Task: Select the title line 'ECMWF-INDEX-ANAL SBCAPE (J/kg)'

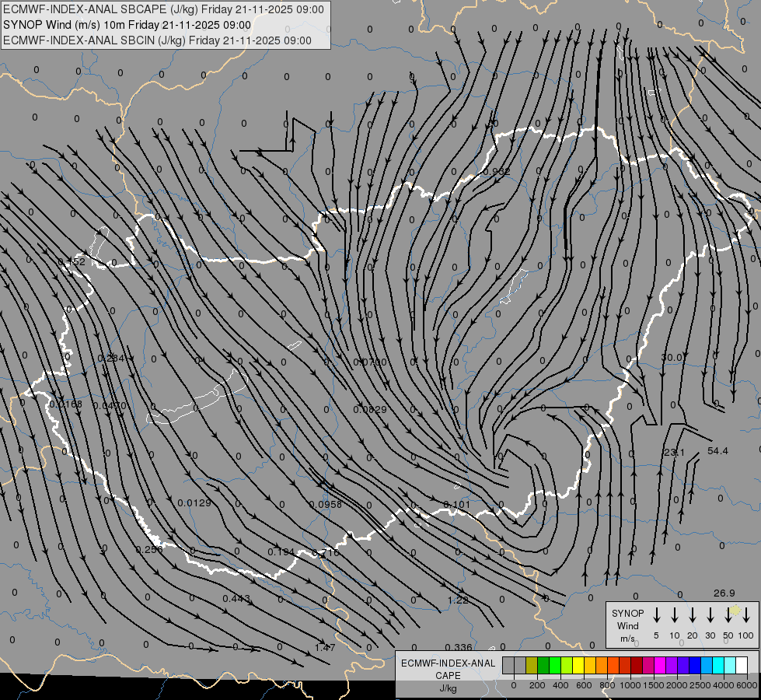Action: point(163,9)
